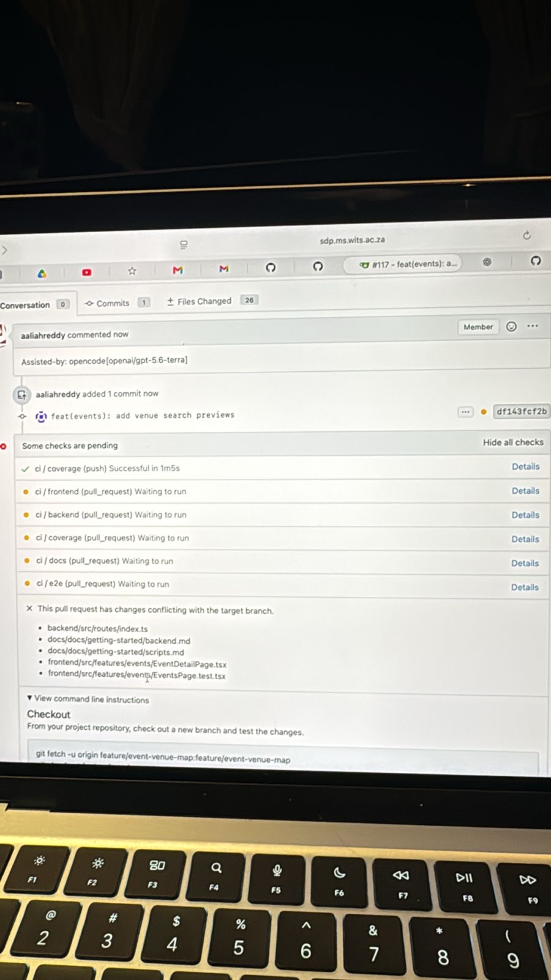The image size is (551, 980).
Task: Click the pending dot of ci / e2e
Action: click(x=27, y=584)
